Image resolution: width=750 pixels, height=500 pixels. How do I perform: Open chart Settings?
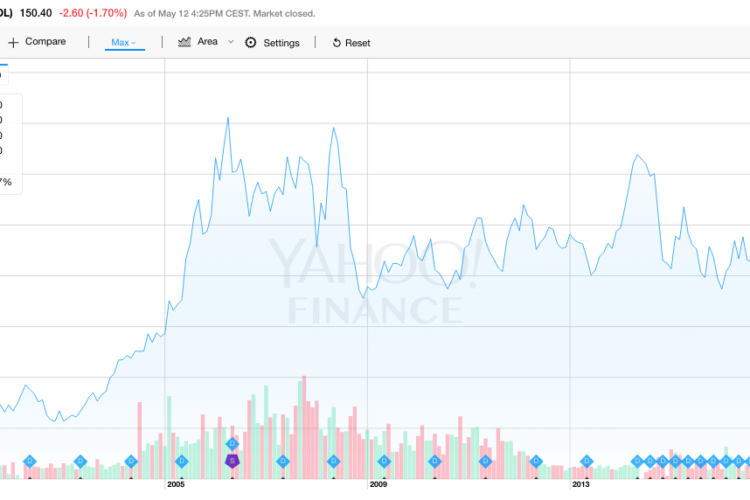(x=281, y=43)
